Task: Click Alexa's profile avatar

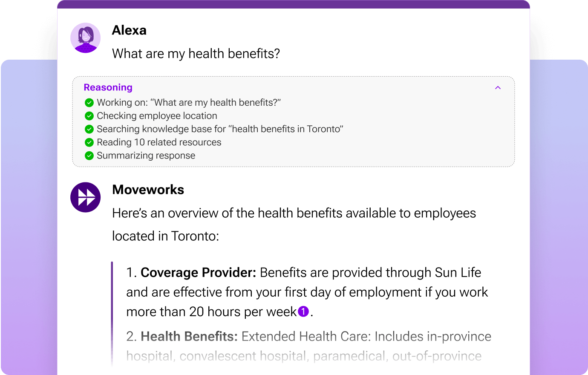Action: (86, 38)
